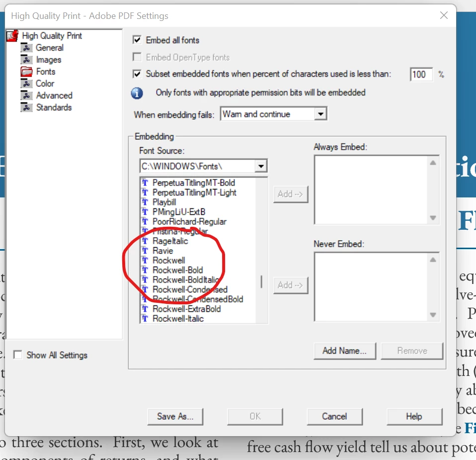The height and width of the screenshot is (460, 476).
Task: Click Always Embed list scroll up arrow
Action: click(433, 163)
